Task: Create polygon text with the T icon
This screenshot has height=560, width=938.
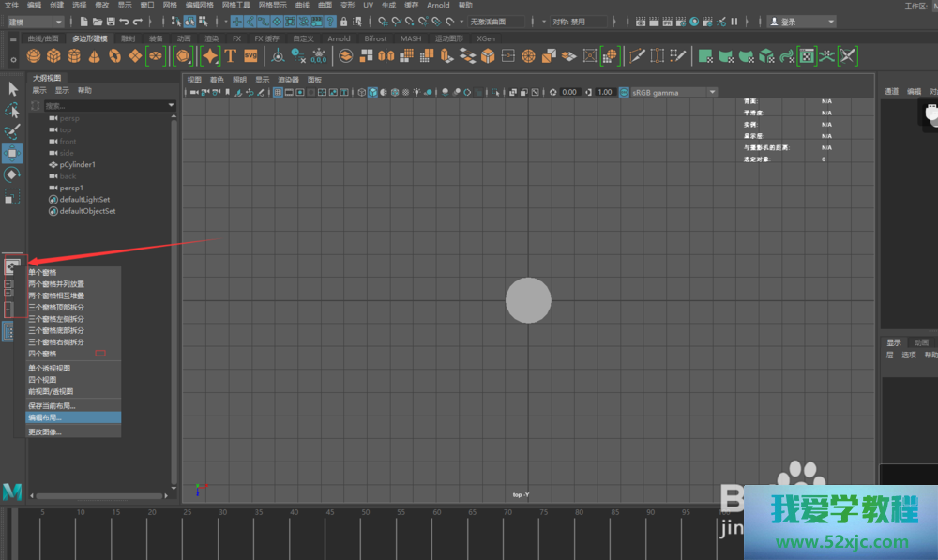Action: [230, 56]
